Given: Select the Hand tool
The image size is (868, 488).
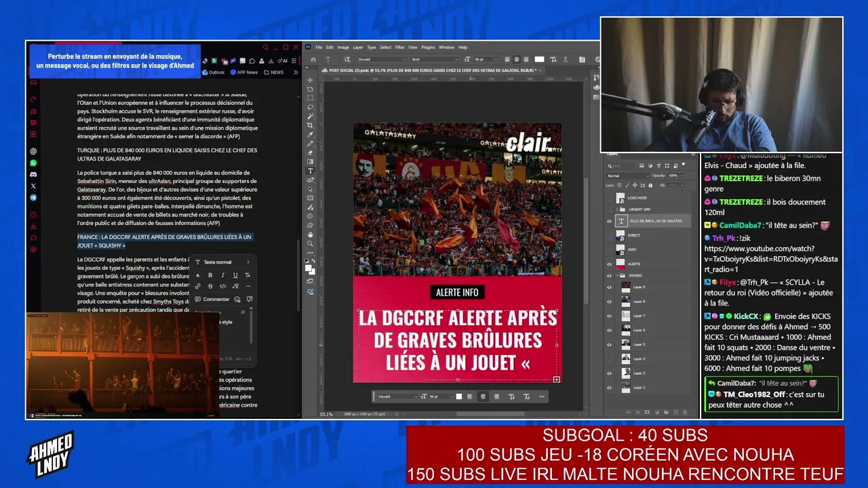Looking at the screenshot, I should (311, 235).
